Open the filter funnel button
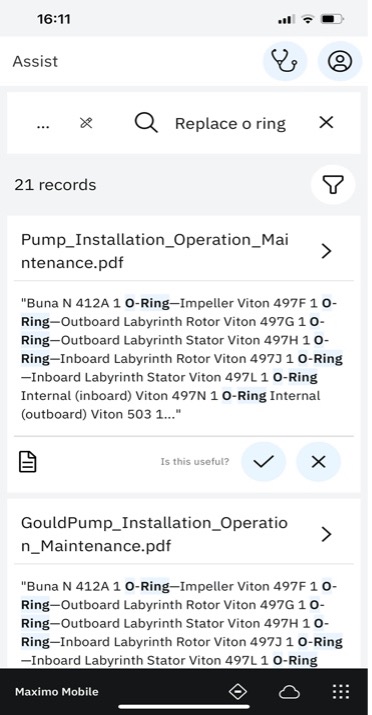The image size is (372, 715). 333,185
